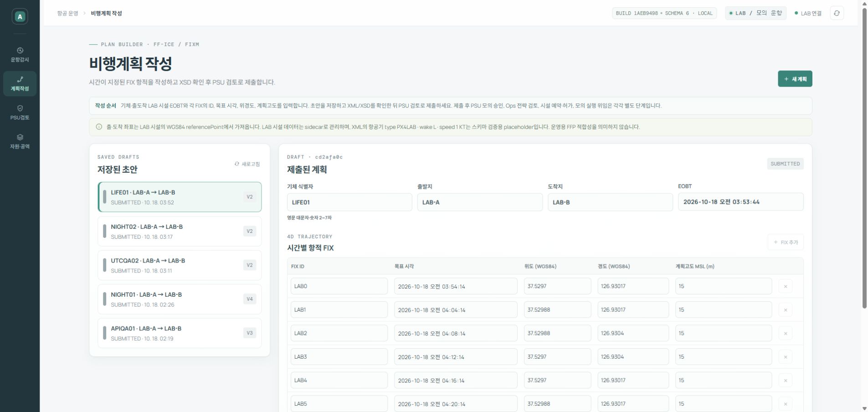Click the EOBT datetime field

click(x=740, y=202)
